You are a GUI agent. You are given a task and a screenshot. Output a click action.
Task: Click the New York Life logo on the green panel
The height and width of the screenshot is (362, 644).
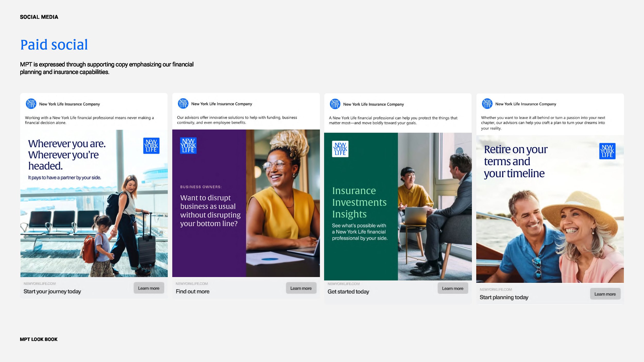340,149
